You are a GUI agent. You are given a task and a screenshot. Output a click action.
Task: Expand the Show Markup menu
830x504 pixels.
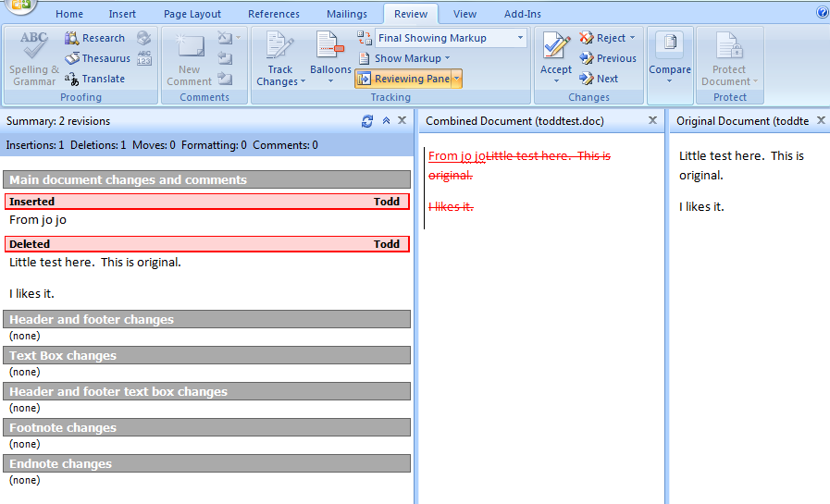(413, 58)
